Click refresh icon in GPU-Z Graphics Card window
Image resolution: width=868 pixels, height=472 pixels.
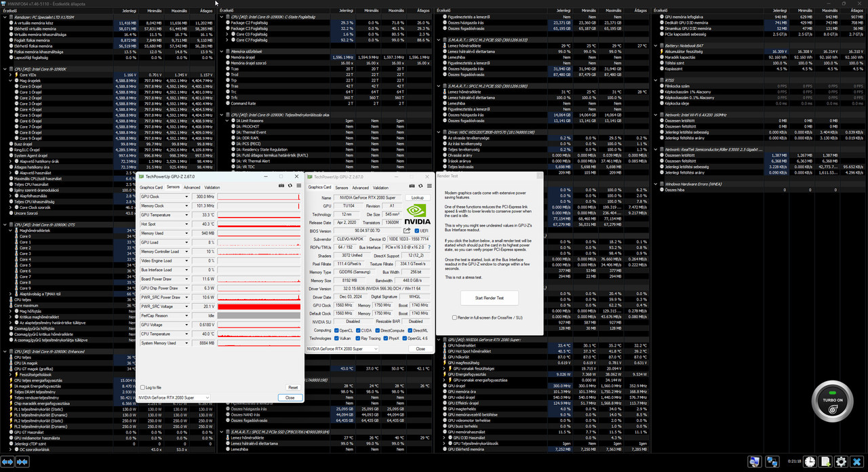(420, 186)
